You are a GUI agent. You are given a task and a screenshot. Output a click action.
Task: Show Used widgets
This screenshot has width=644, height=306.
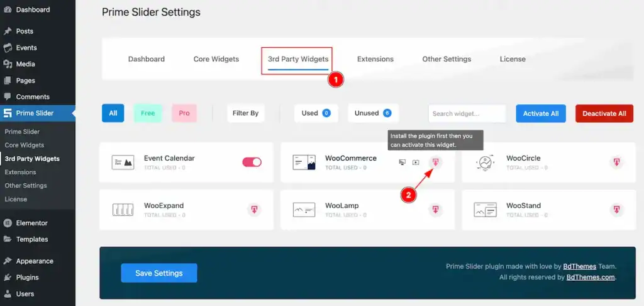tap(316, 113)
